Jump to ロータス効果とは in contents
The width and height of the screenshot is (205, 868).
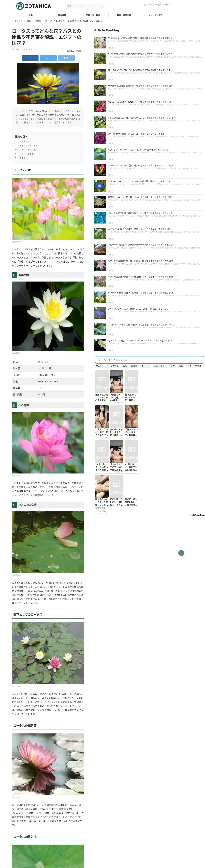[27, 154]
